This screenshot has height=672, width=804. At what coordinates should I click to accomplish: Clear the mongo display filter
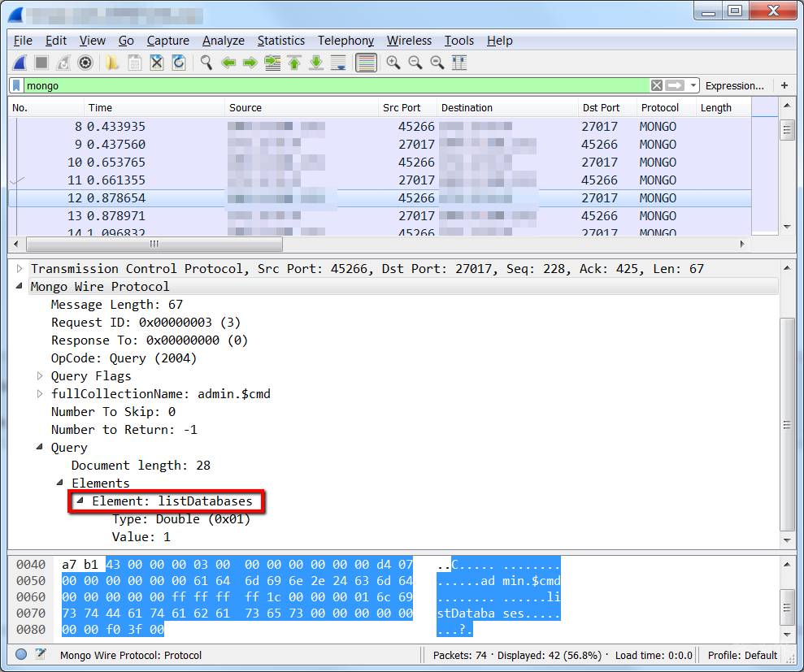click(656, 85)
